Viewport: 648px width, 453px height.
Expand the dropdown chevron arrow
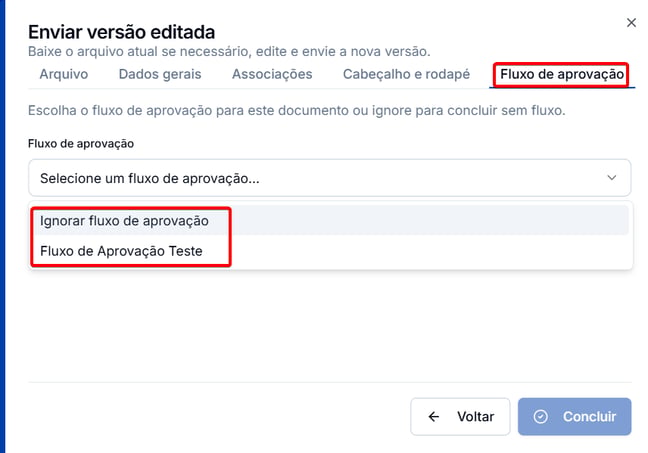click(612, 178)
